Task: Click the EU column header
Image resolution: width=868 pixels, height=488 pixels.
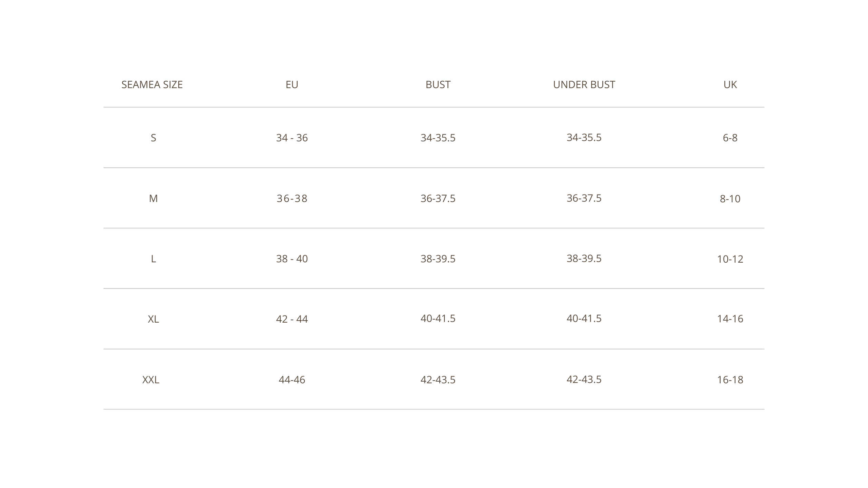Action: click(292, 84)
